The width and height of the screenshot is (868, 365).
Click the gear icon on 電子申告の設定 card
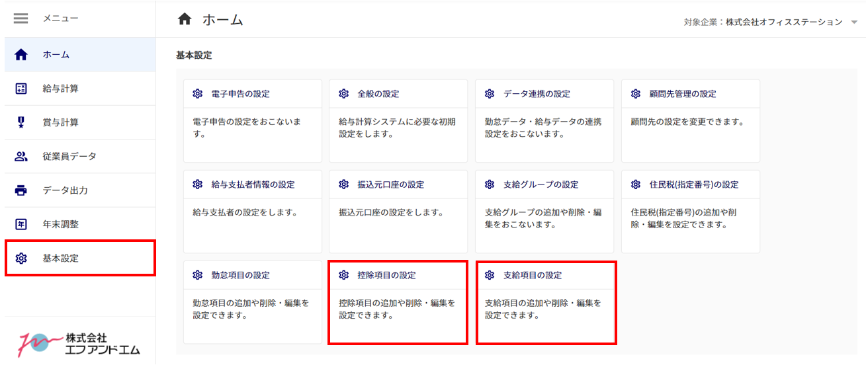197,94
